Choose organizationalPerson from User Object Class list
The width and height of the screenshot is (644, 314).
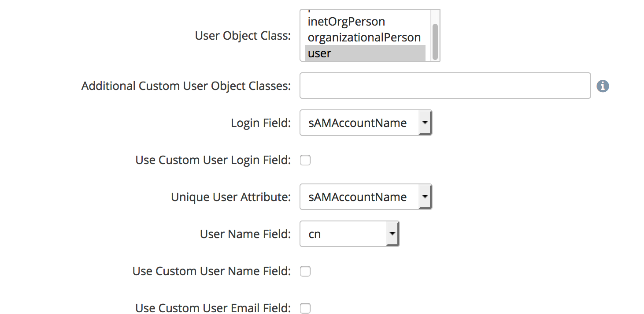click(364, 37)
